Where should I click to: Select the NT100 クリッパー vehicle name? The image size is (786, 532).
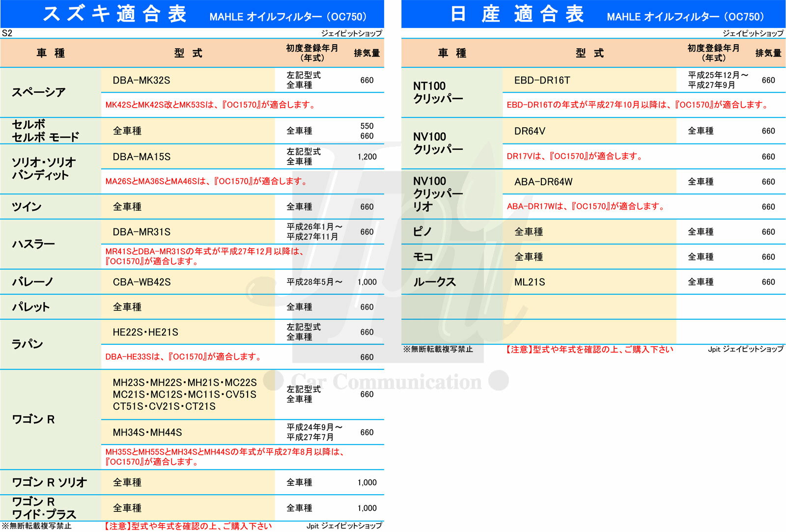[x=438, y=92]
